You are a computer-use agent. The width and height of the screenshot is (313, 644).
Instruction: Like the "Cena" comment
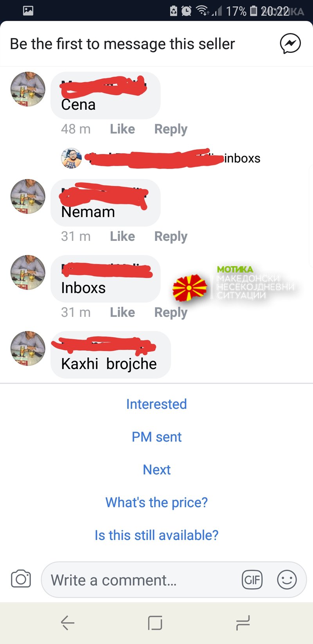pos(122,129)
